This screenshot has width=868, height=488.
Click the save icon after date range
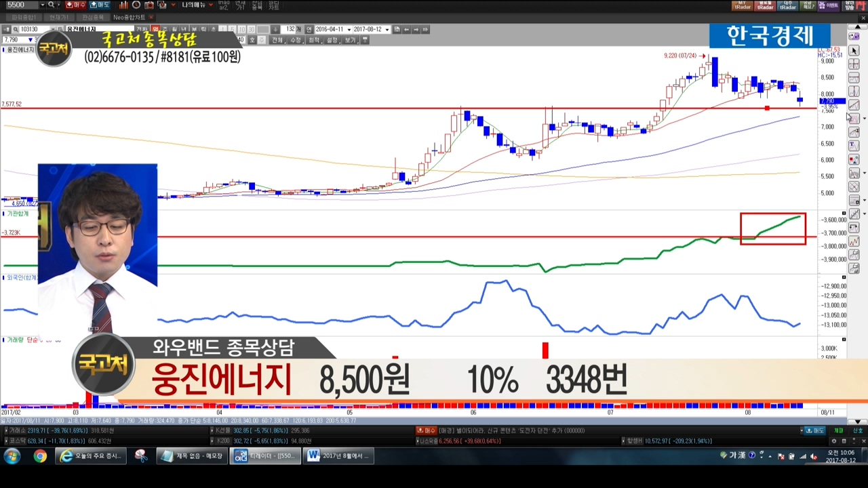tap(397, 29)
